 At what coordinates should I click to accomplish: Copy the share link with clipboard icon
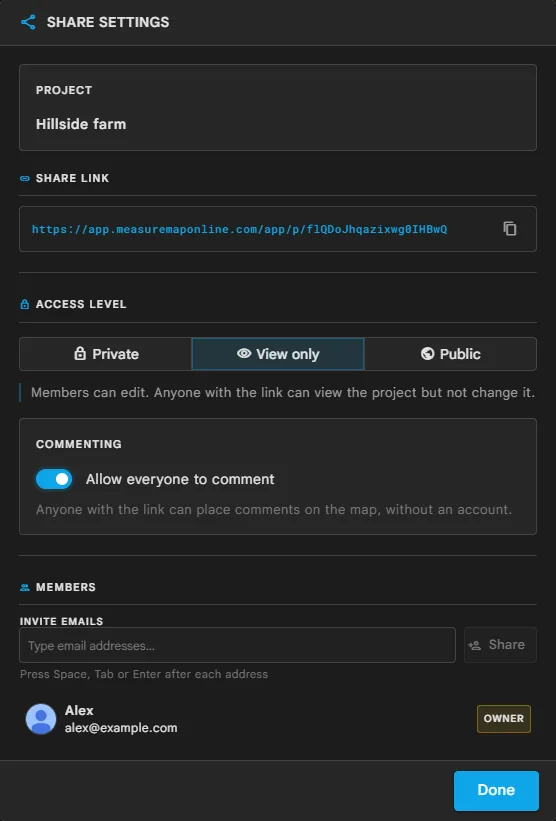(x=510, y=229)
